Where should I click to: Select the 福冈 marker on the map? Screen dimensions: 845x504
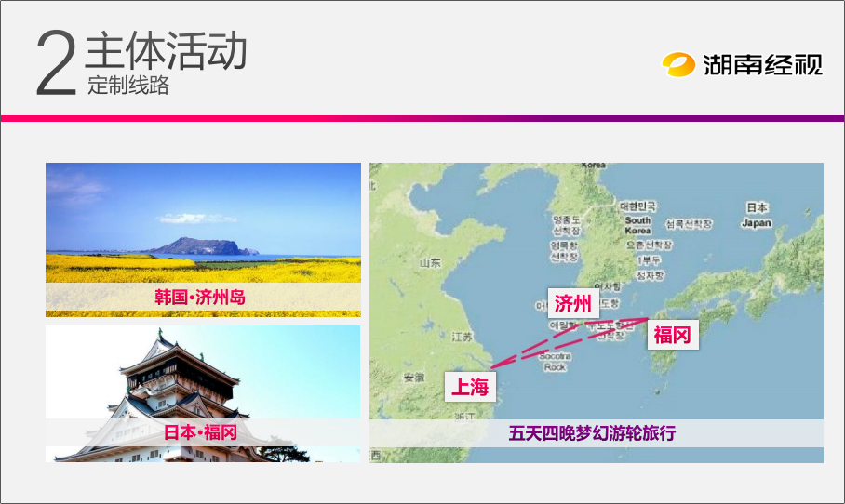(x=672, y=335)
